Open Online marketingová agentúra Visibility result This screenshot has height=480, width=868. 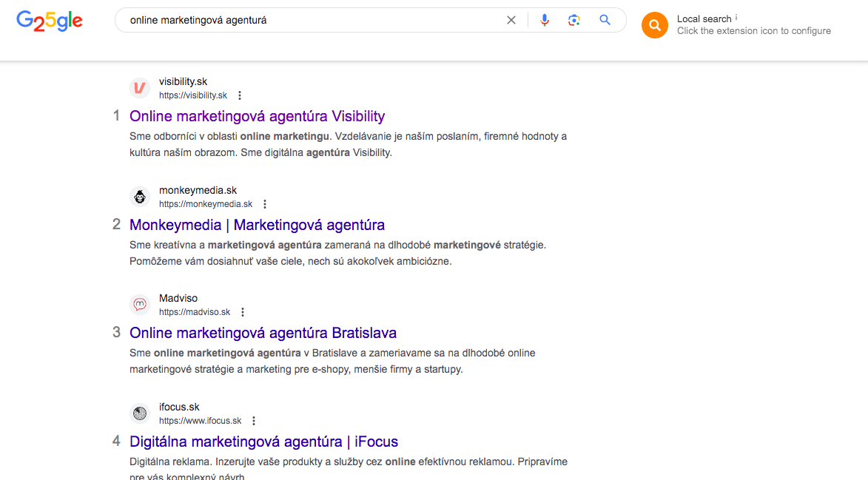257,116
